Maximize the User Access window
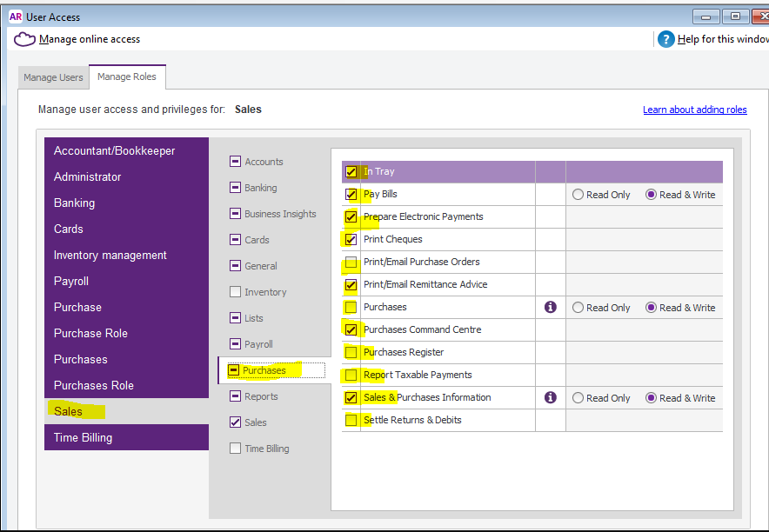Viewport: 769px width, 532px height. 735,16
